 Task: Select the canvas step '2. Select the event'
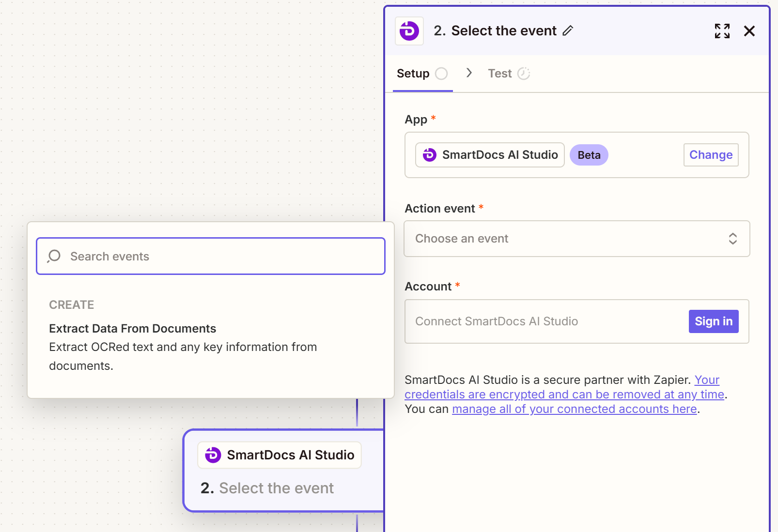(284, 471)
